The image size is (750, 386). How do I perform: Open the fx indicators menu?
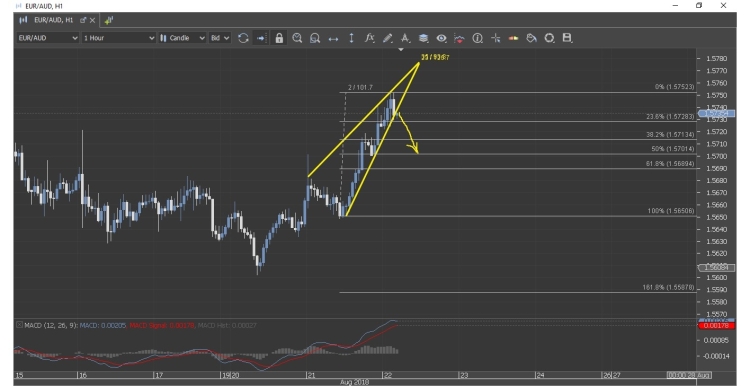click(x=369, y=37)
